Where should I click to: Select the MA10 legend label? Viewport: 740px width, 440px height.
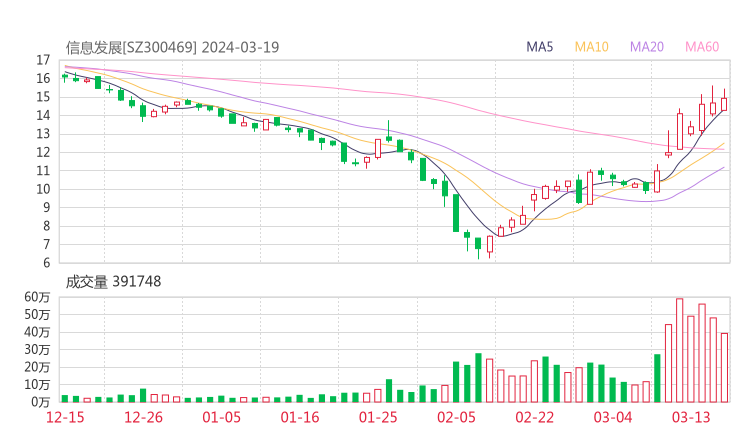591,47
